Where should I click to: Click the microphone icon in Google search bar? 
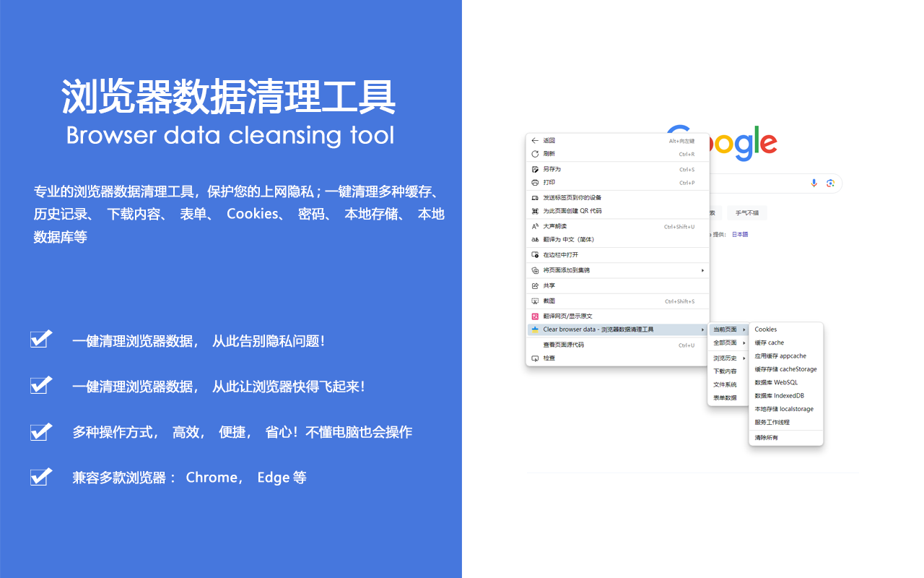point(814,184)
